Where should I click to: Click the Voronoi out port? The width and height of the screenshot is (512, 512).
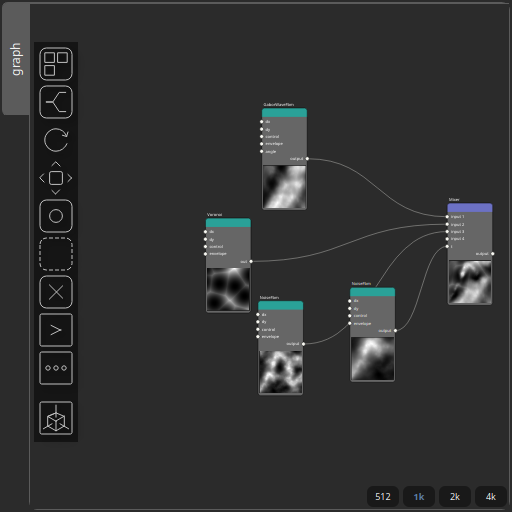[251, 262]
